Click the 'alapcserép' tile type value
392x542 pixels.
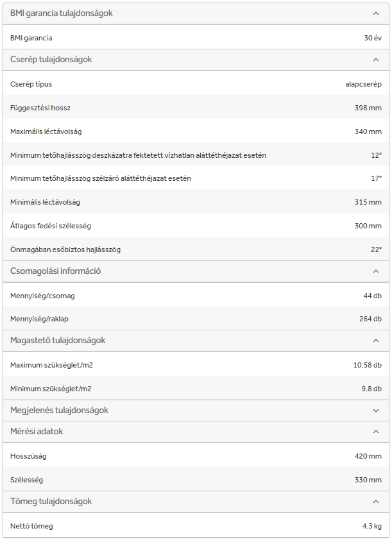(x=363, y=84)
